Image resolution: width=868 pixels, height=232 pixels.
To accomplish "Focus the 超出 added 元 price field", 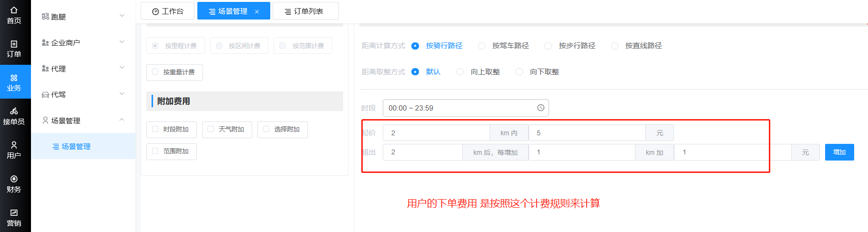I will 733,152.
